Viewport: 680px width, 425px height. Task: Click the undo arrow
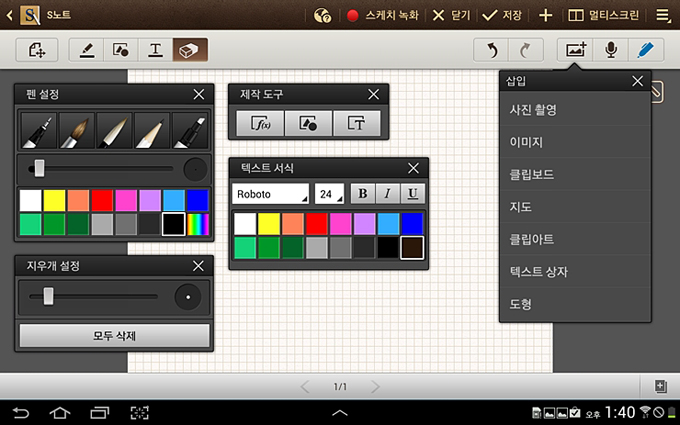pos(491,49)
